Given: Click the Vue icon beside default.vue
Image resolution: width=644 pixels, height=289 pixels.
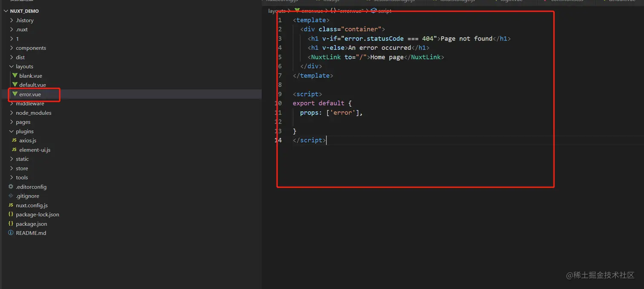Looking at the screenshot, I should click(15, 85).
